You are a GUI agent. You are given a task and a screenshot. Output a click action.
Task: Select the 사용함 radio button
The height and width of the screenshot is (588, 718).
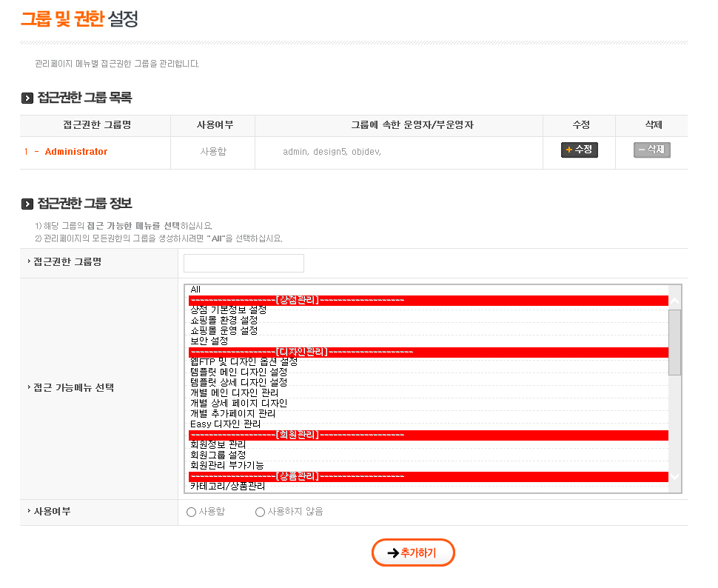[192, 512]
